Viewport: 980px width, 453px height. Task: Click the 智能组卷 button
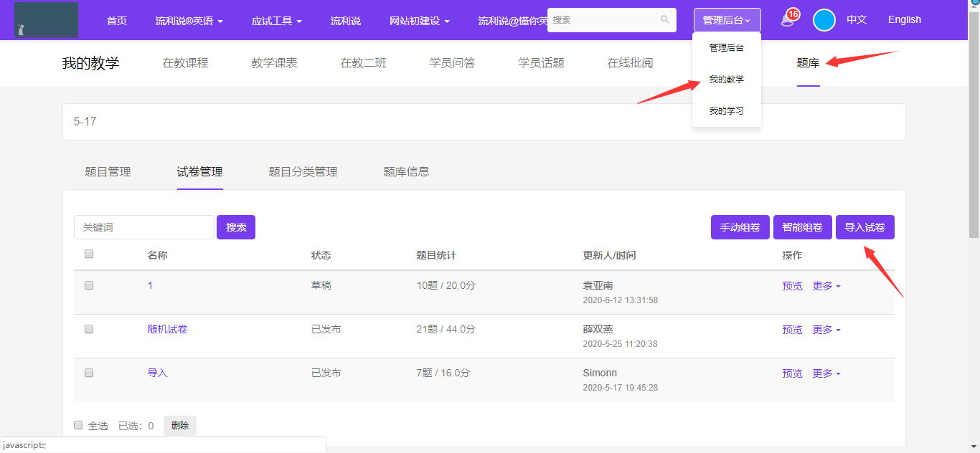[x=802, y=227]
